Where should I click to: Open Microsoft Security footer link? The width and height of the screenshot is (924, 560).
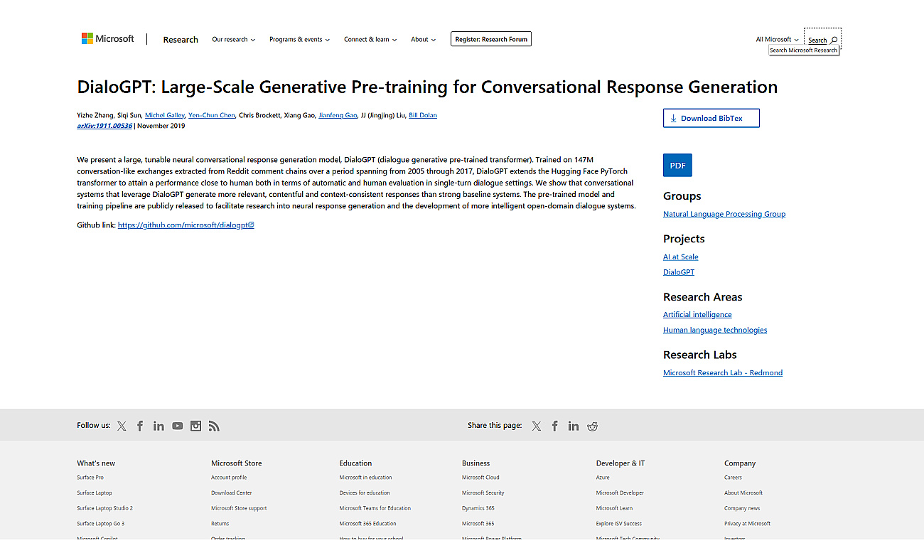point(483,492)
